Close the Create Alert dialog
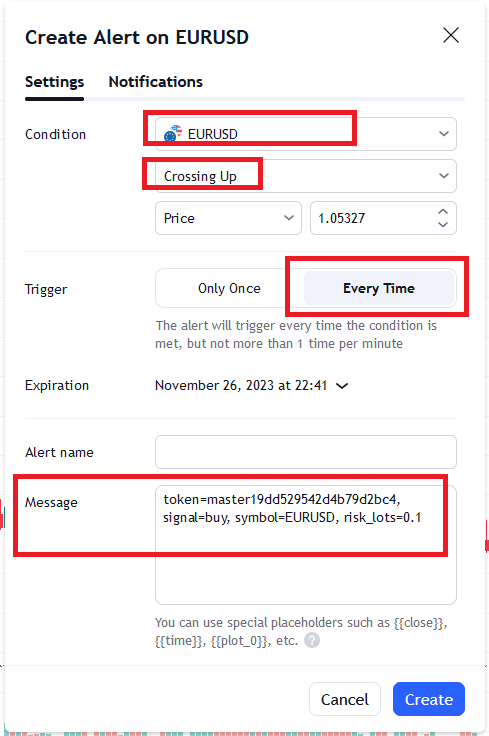 tap(451, 35)
